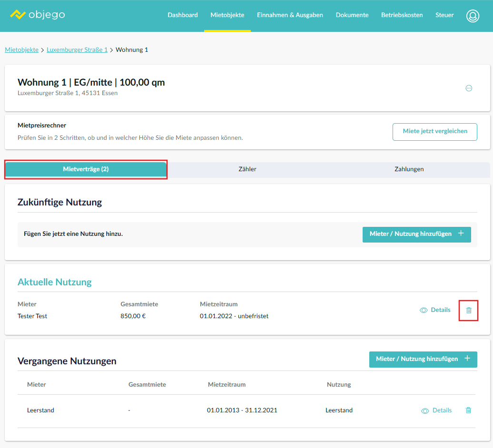The height and width of the screenshot is (448, 493).
Task: Select the Mietverträge (2) tab
Action: pos(86,169)
